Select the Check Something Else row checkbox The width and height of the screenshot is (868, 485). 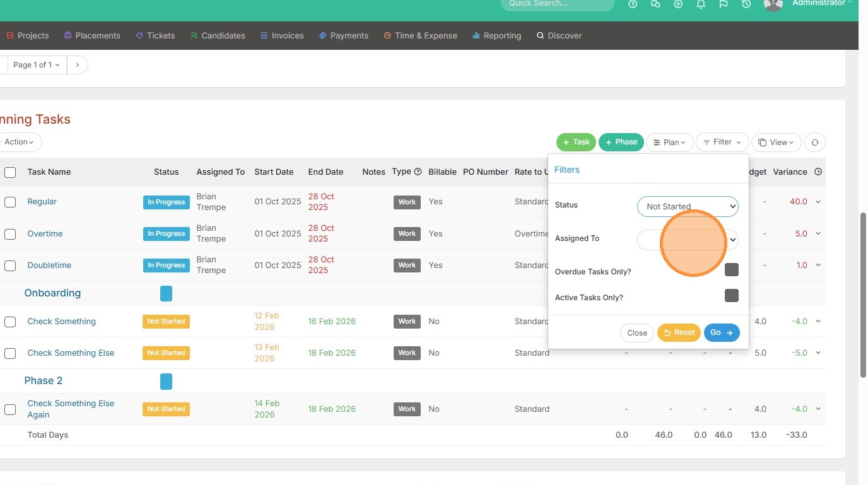point(10,353)
